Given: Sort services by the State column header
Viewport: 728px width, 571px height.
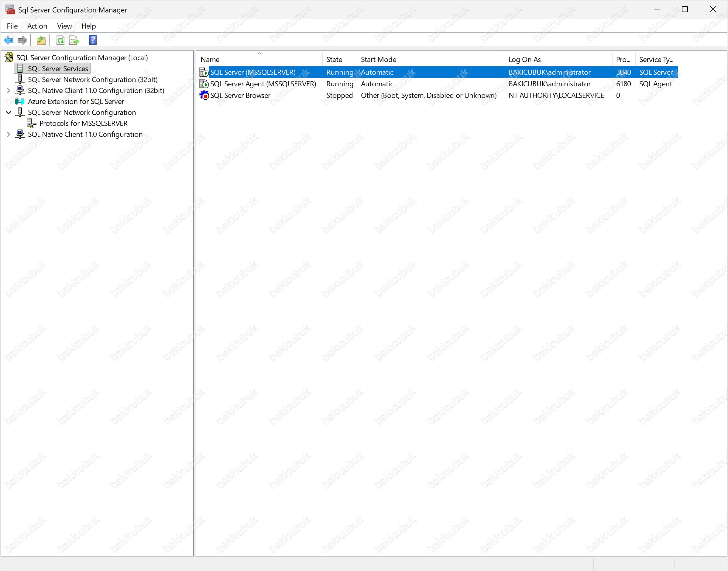Looking at the screenshot, I should pyautogui.click(x=334, y=60).
